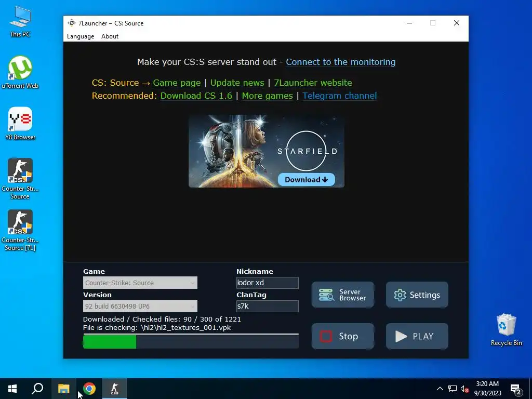Select the Y8 Browser desktop icon
Screen dimensions: 532x399
[20, 124]
